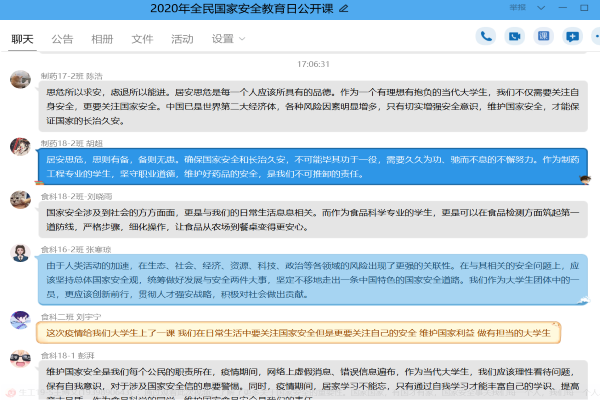Click the orange highlighted message from 刘宇宁
Viewport: 600px width, 400px height.
(x=298, y=332)
